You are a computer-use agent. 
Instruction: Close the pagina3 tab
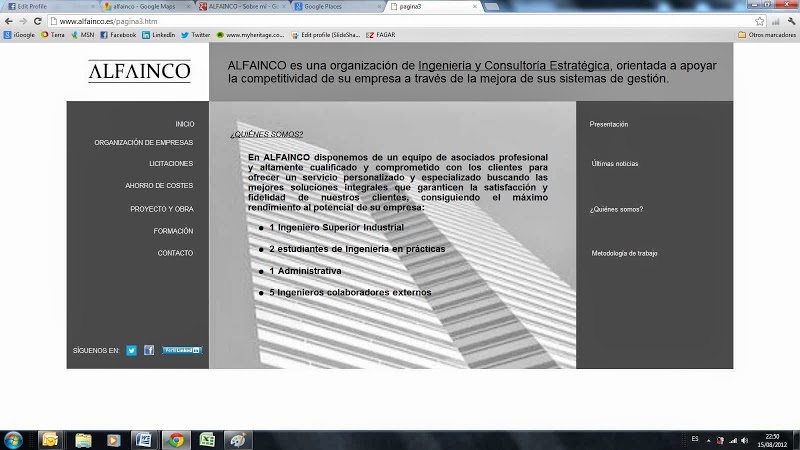point(475,7)
